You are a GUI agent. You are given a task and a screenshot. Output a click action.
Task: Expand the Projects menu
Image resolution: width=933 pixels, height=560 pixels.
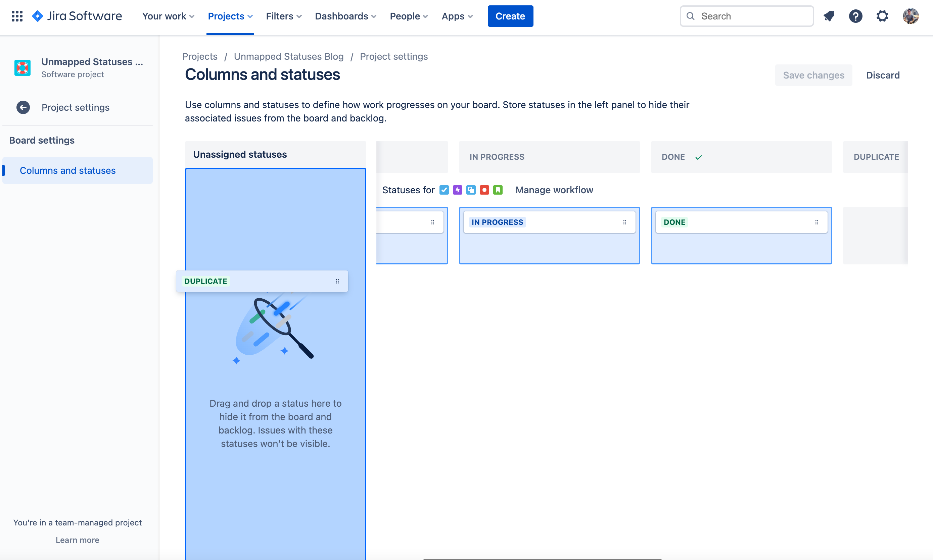(230, 16)
